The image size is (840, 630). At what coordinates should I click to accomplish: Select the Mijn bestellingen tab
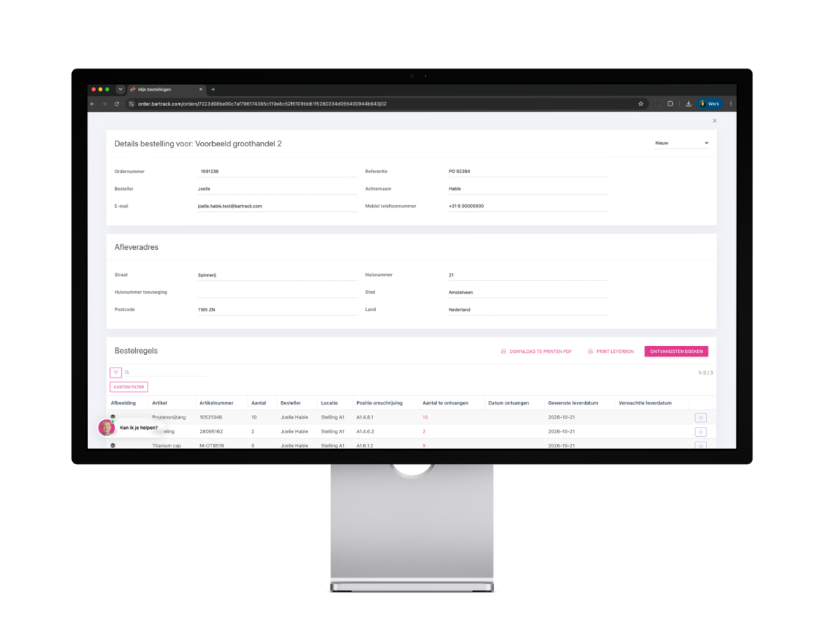tap(165, 90)
